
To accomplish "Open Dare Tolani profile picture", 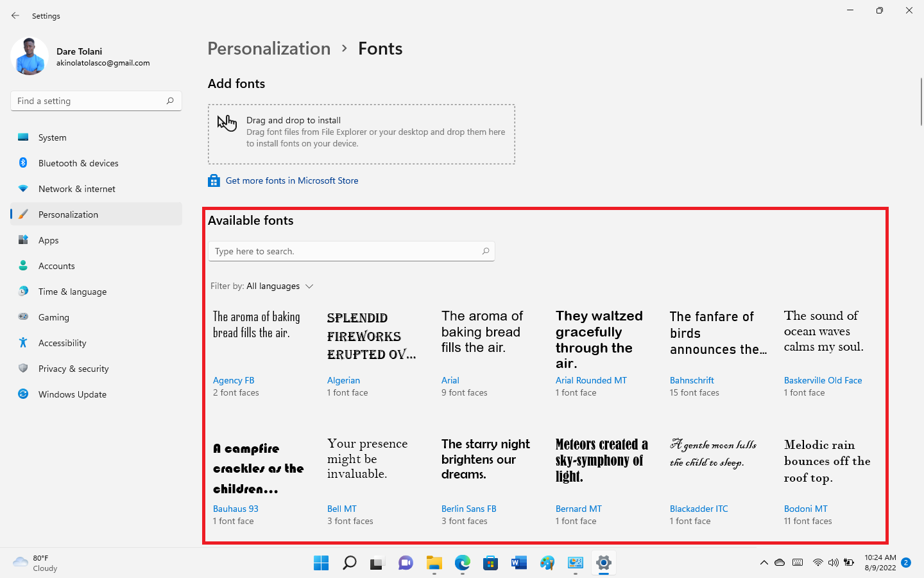I will click(30, 56).
